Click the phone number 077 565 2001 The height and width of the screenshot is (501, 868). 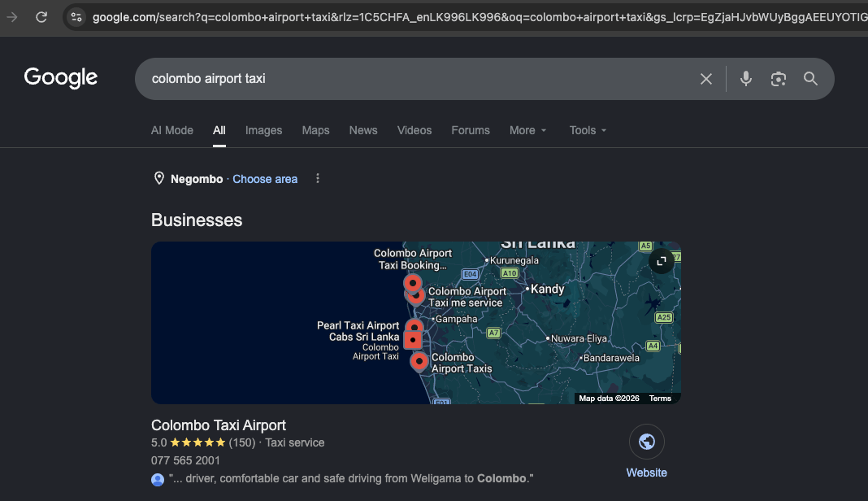point(185,460)
